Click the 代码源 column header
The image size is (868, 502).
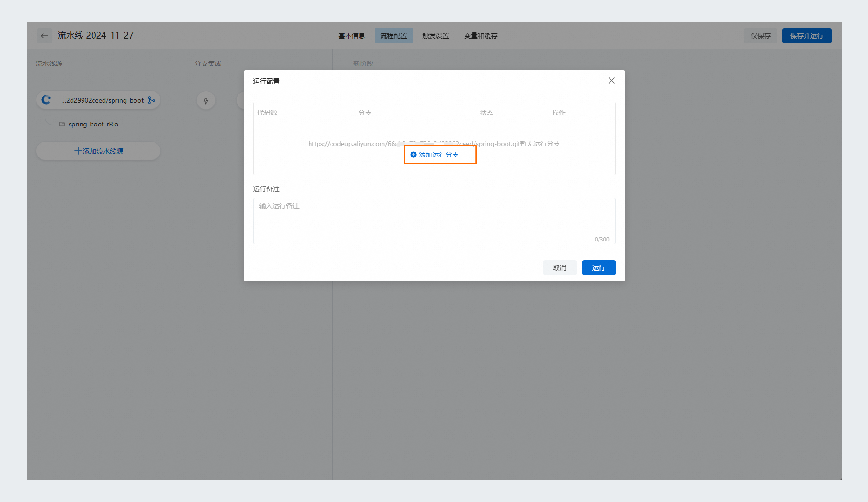pos(267,113)
